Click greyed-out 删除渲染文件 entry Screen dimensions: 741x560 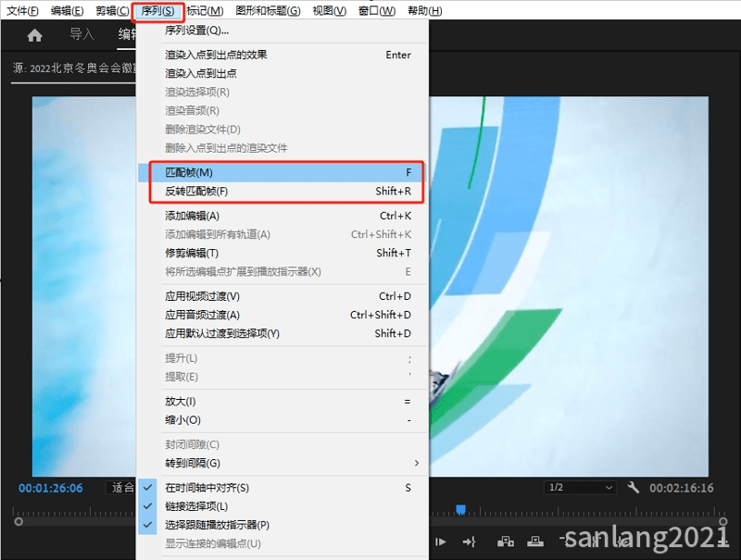(283, 129)
